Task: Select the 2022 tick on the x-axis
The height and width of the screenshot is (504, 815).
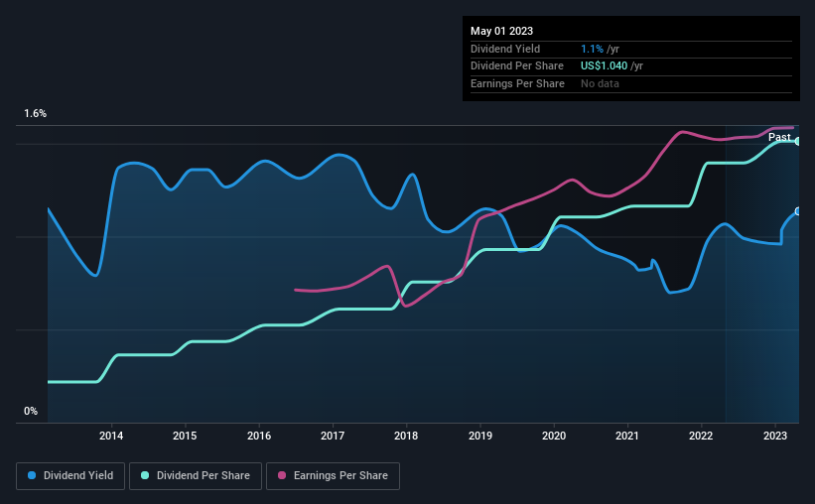Action: click(x=701, y=436)
